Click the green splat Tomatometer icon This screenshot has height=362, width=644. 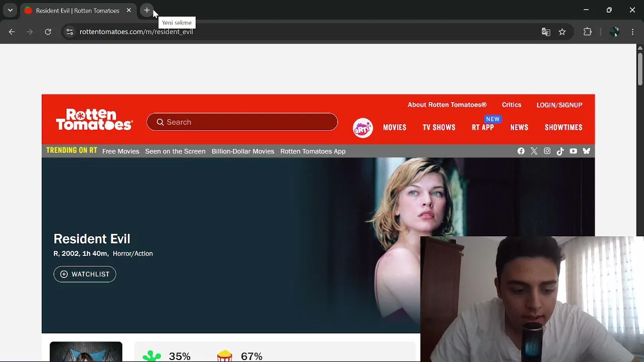151,356
